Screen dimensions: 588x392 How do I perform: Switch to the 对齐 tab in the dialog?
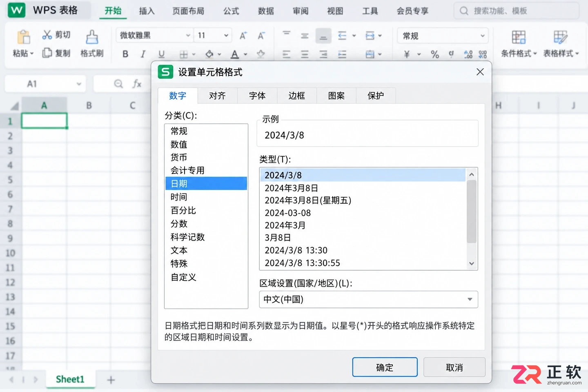click(217, 96)
